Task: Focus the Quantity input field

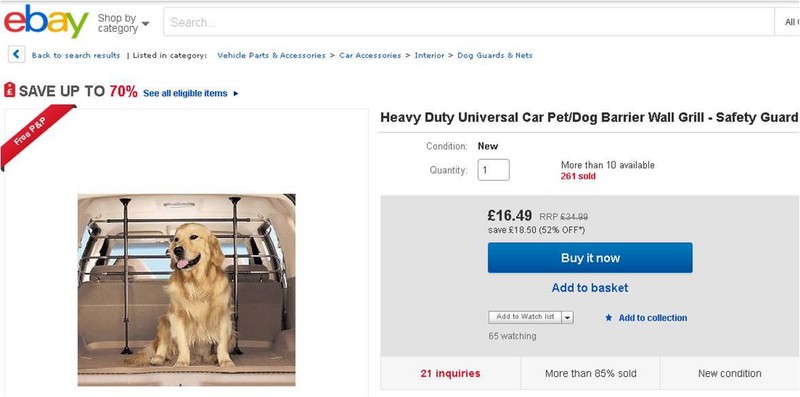Action: click(493, 170)
